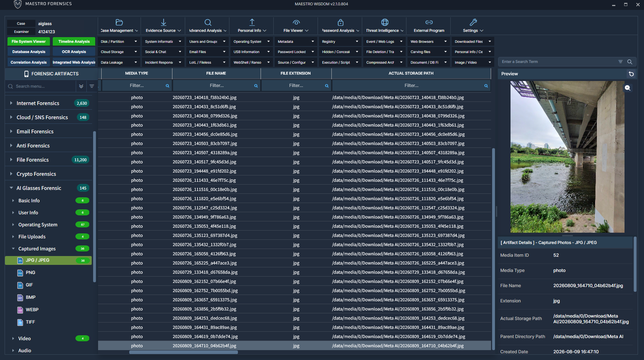Open Threat Intelligence globe icon
Image resolution: width=644 pixels, height=360 pixels.
385,23
